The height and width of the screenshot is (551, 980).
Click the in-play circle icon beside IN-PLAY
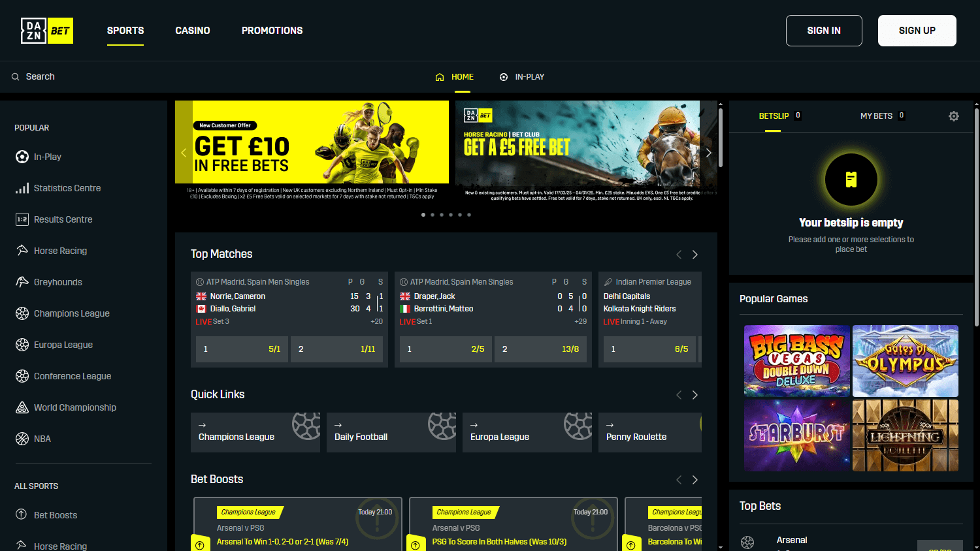504,77
